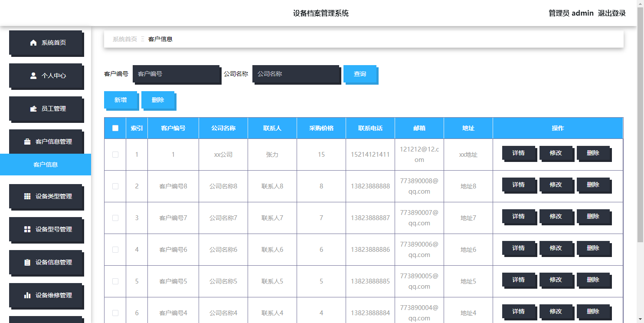
Task: Check the checkbox for row 客户编号7
Action: pos(115,218)
